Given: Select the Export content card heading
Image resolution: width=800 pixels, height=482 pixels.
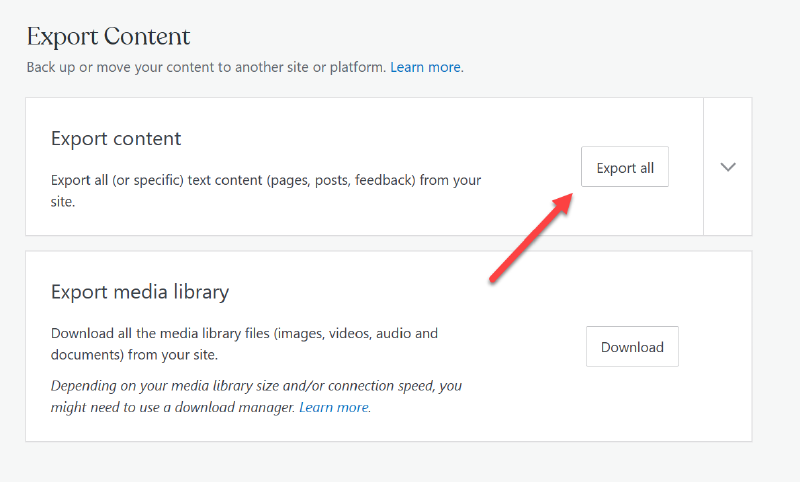Looking at the screenshot, I should click(116, 139).
